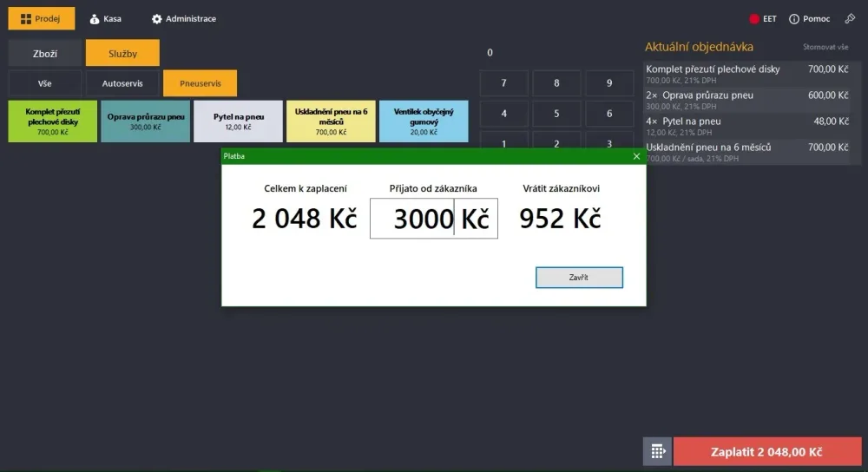Select the Služby category

tap(122, 54)
